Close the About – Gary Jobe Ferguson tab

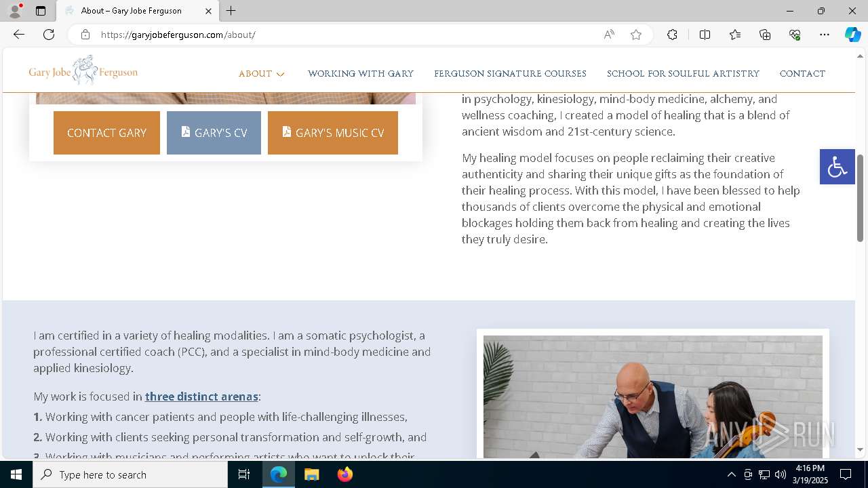[x=208, y=11]
